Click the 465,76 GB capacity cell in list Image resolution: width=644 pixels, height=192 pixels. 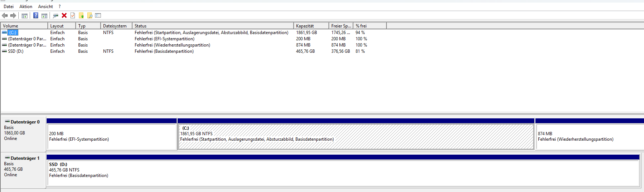[305, 51]
